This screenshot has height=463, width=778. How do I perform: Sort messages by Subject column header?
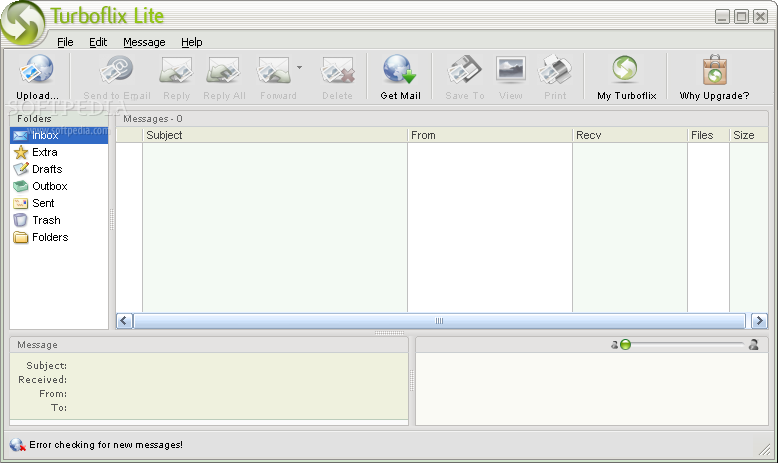coord(275,135)
